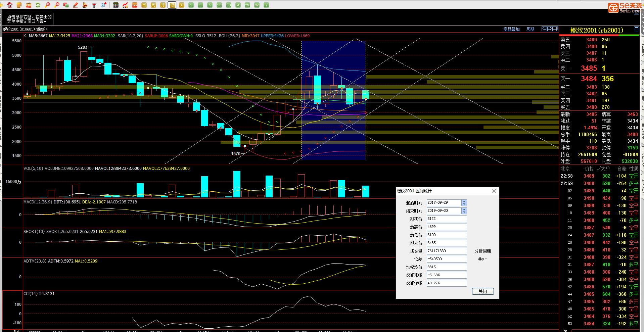
Task: Click the red overlapping windows icon
Action: [66, 5]
